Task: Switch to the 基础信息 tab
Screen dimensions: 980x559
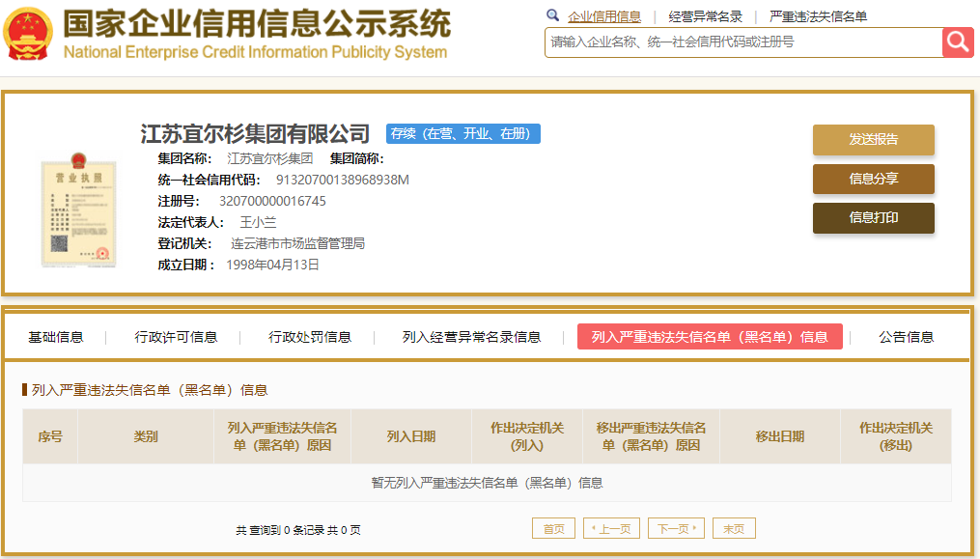Action: click(56, 337)
